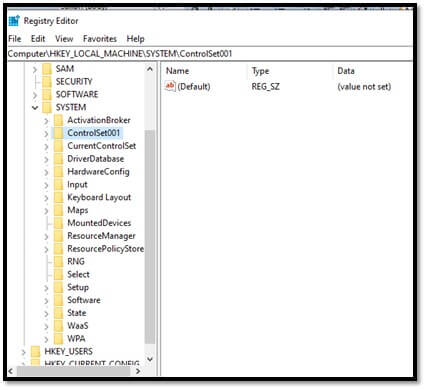Expand the SOFTWARE key
This screenshot has width=426, height=390.
(x=35, y=95)
